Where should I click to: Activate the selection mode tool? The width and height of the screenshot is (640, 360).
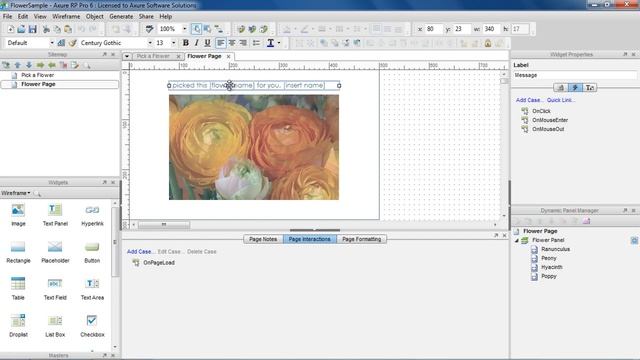click(x=196, y=29)
